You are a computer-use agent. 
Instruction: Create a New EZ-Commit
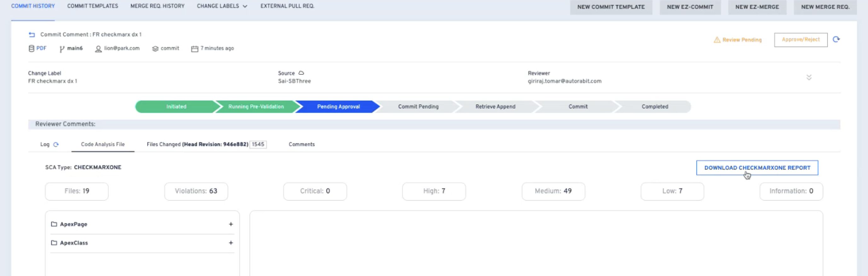coord(690,7)
